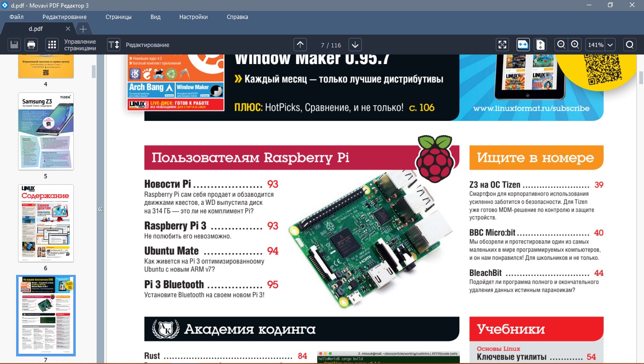The image size is (644, 364).
Task: Open the Файл menu
Action: pos(17,17)
